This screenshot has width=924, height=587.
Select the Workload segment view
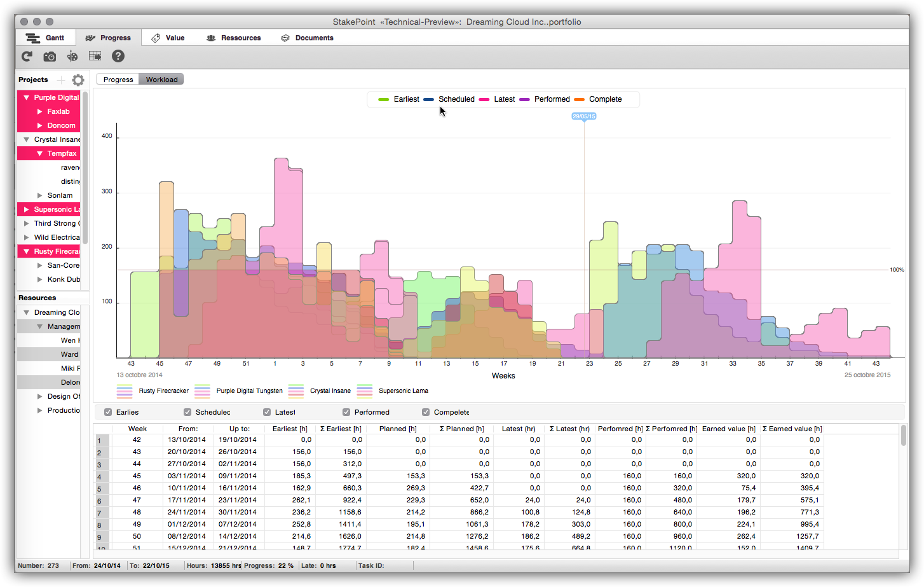point(161,79)
